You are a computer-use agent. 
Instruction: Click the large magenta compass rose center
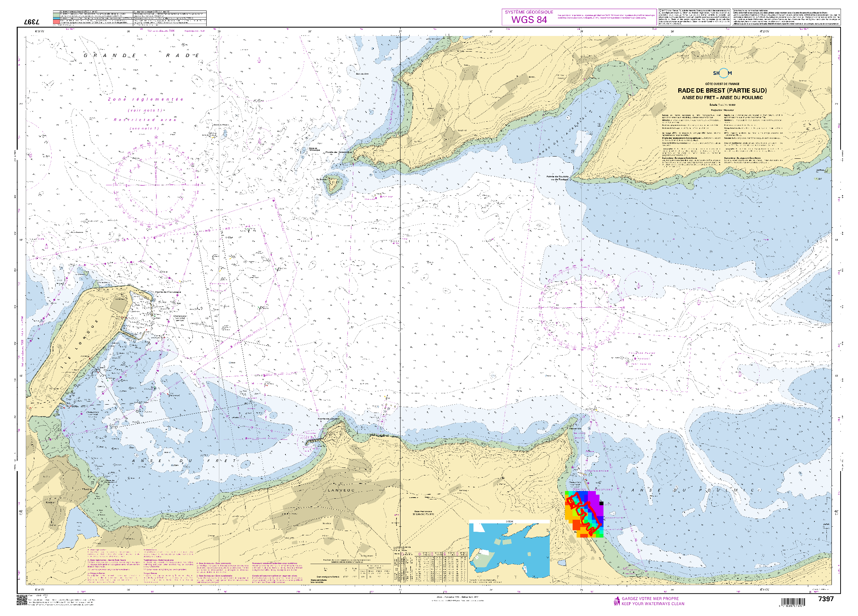click(156, 185)
